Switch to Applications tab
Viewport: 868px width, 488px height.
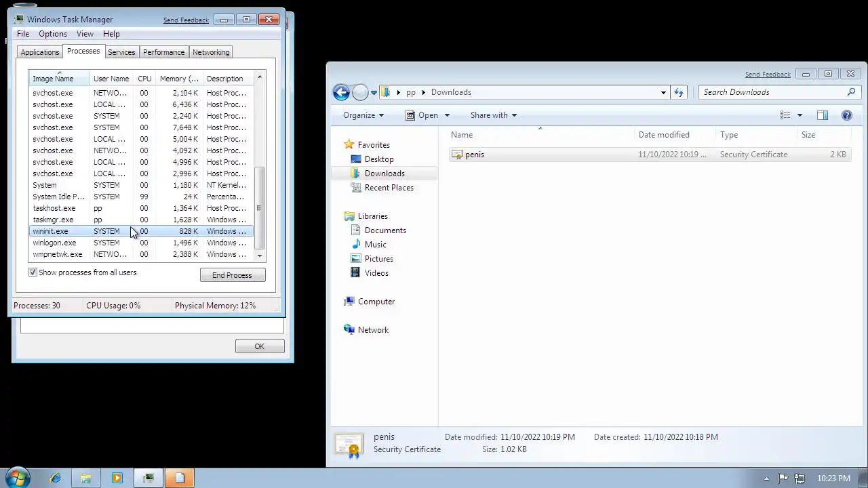pyautogui.click(x=40, y=52)
